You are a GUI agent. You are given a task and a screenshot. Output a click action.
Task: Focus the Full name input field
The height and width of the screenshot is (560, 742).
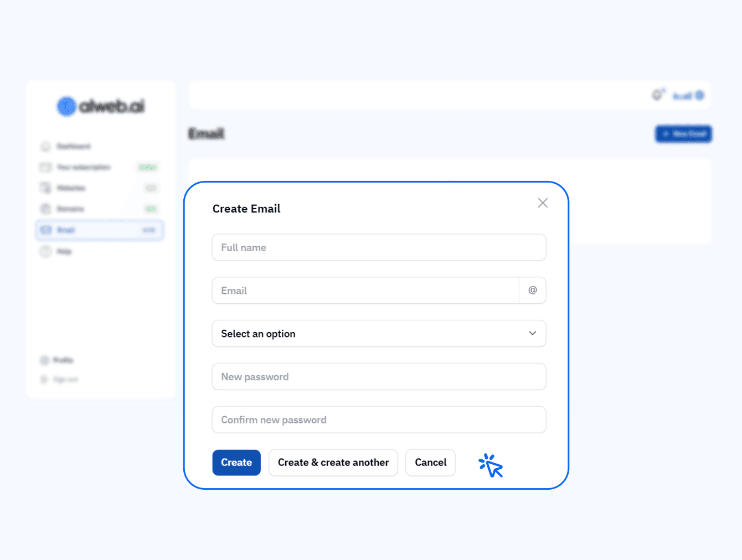pyautogui.click(x=379, y=247)
